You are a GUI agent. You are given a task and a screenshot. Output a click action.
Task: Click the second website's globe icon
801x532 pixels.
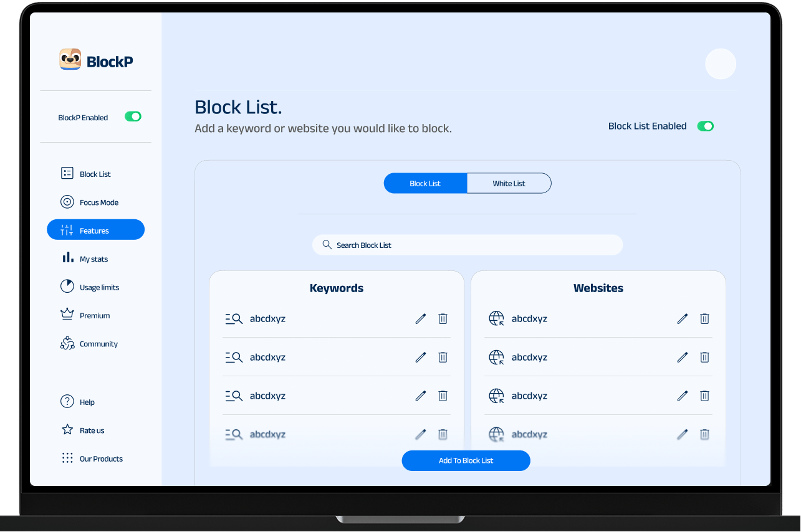(x=496, y=357)
